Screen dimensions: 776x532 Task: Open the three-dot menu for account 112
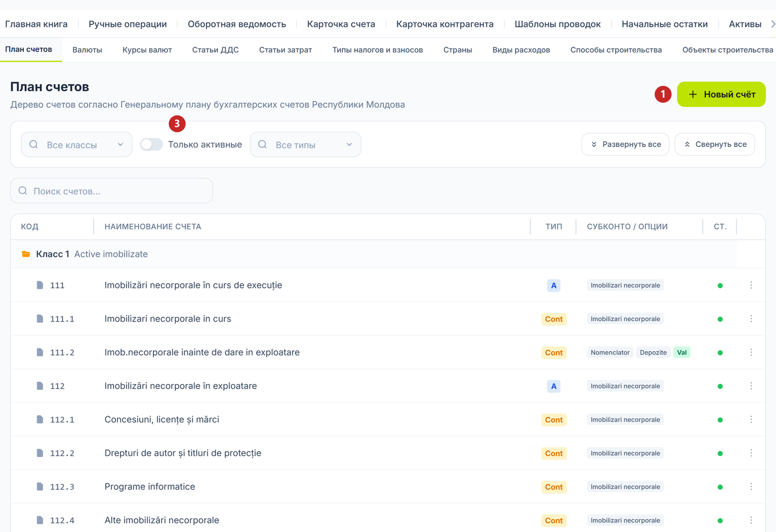(x=751, y=386)
